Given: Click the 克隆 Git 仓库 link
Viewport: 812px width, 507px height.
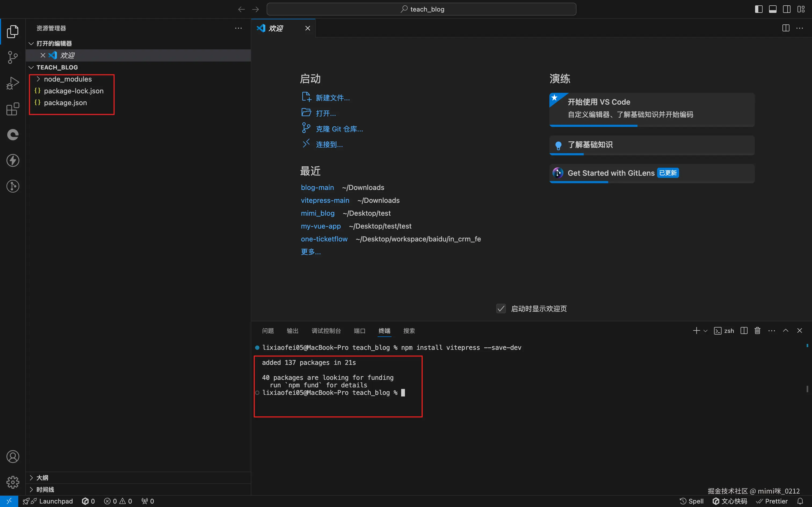Looking at the screenshot, I should (339, 129).
